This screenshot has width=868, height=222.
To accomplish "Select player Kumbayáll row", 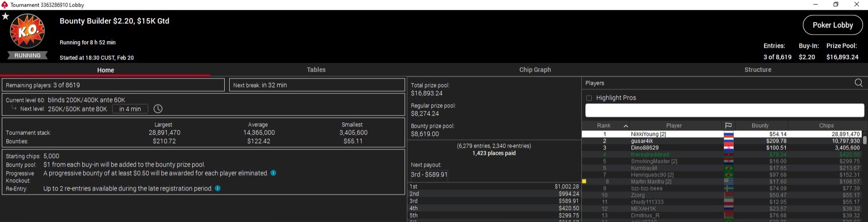I will 722,168.
